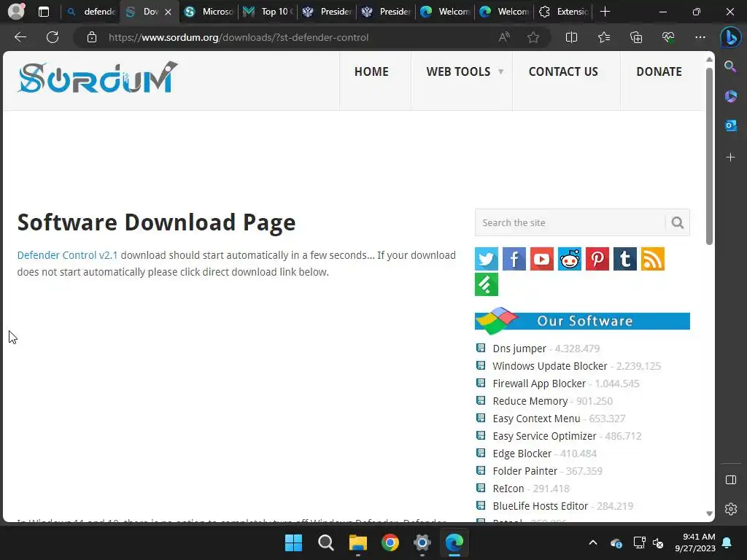
Task: Click the Sordum logo
Action: pyautogui.click(x=98, y=77)
